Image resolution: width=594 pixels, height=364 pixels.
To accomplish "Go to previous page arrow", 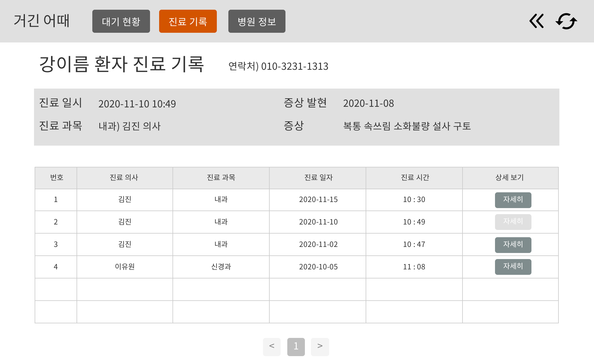I will point(272,347).
